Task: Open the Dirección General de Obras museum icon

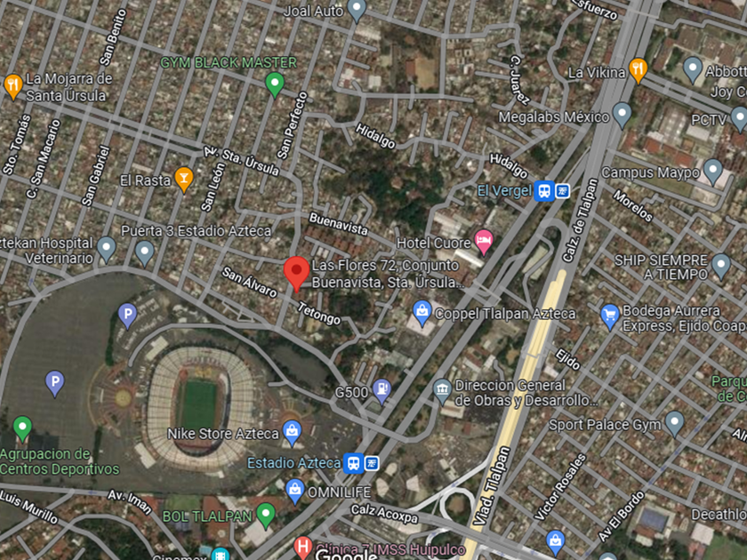Action: click(443, 391)
